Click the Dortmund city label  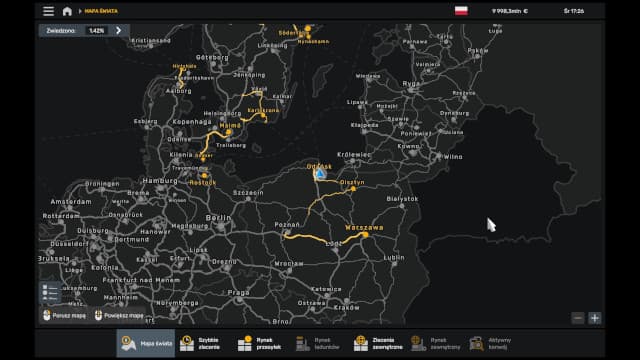131,240
